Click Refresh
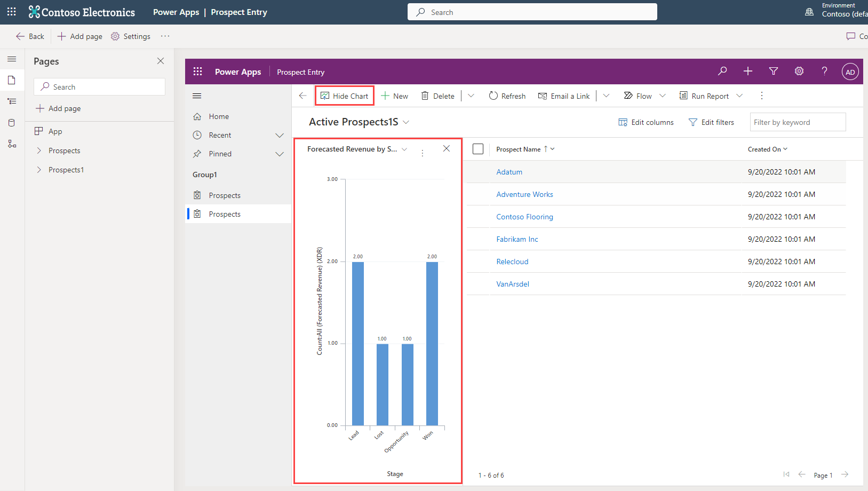This screenshot has height=491, width=868. click(507, 96)
